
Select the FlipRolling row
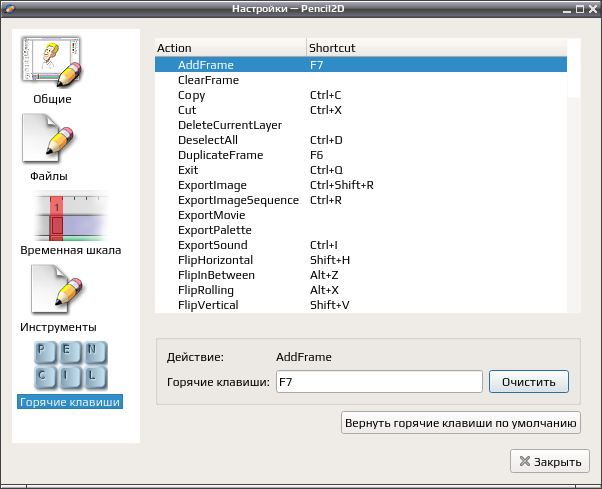coord(361,289)
